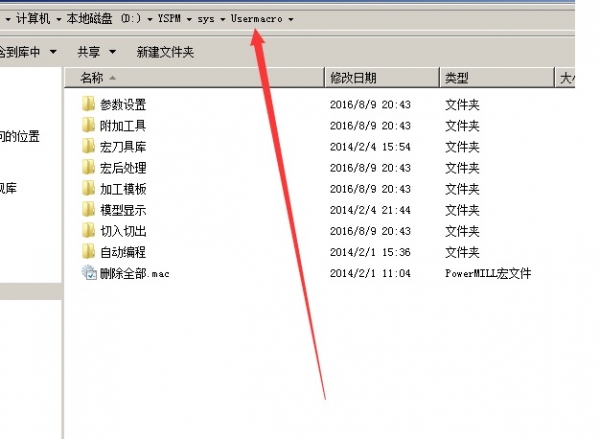Expand the 共享 dropdown arrow
This screenshot has width=600, height=439.
tap(112, 52)
